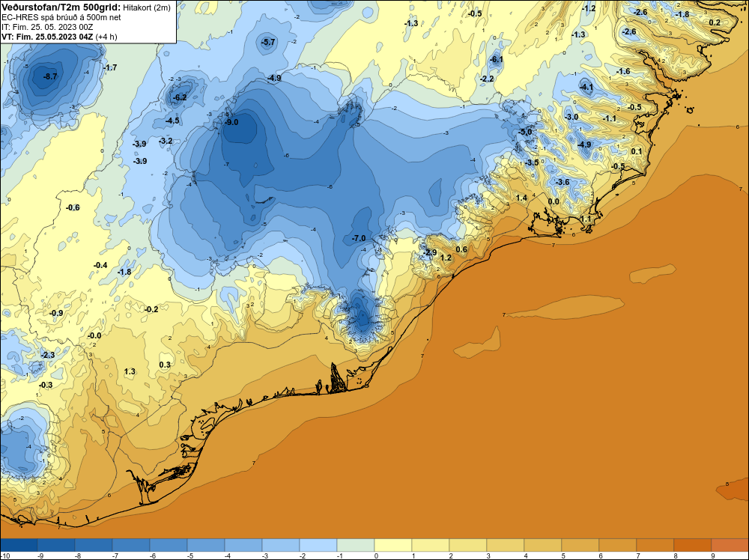
Task: Click the -0.6 temperature label
Action: [73, 207]
